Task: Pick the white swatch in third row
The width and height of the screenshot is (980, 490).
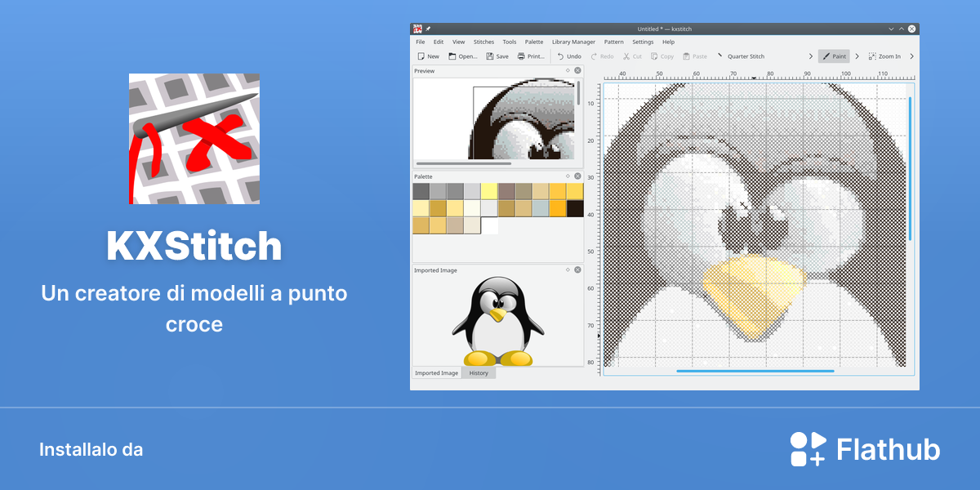Action: click(489, 225)
